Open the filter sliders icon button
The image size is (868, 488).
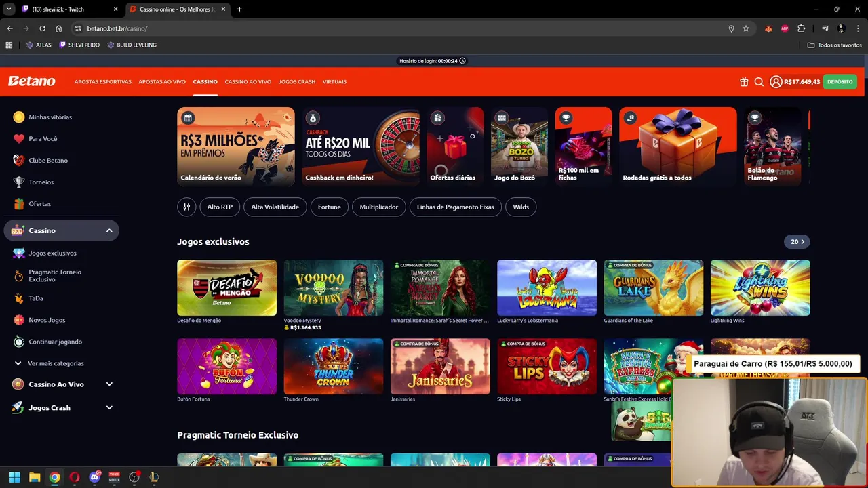pos(186,207)
